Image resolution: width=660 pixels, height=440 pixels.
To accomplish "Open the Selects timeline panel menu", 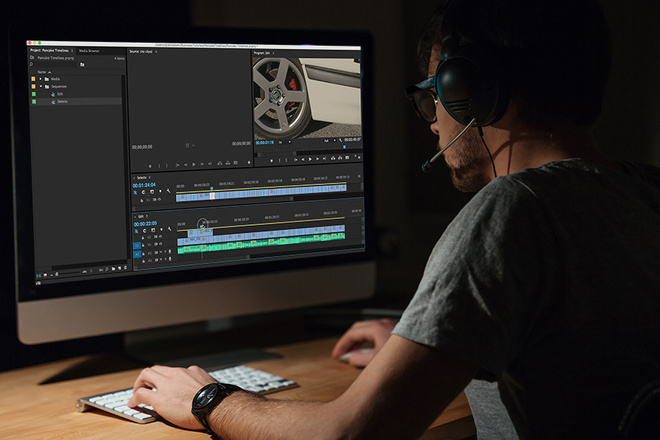I will point(149,178).
